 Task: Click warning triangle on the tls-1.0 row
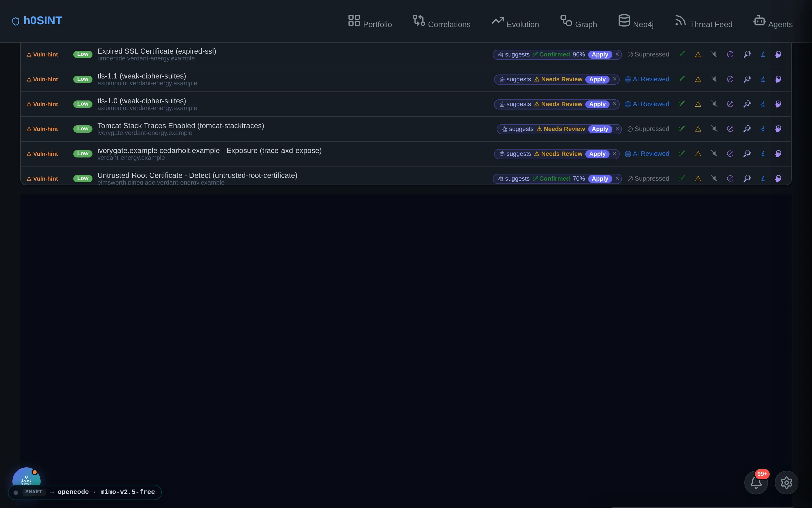(698, 104)
